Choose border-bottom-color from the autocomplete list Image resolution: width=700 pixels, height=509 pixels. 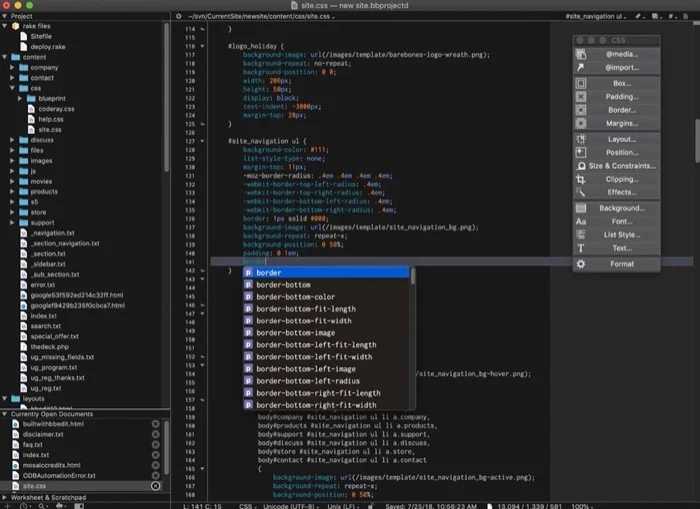295,297
